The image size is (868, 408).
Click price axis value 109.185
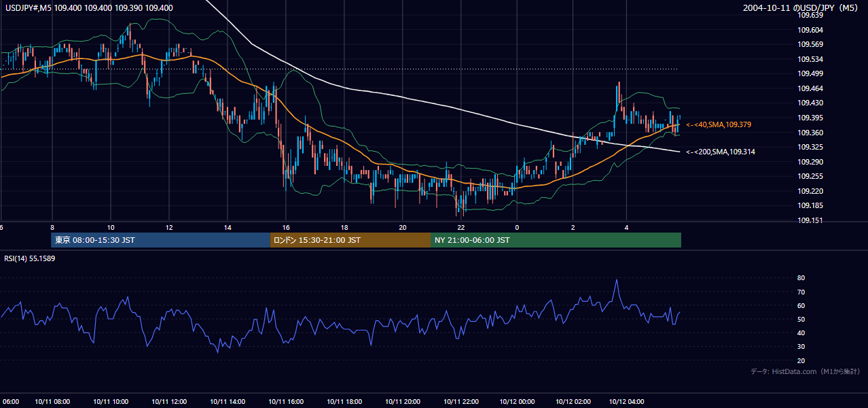tap(811, 205)
